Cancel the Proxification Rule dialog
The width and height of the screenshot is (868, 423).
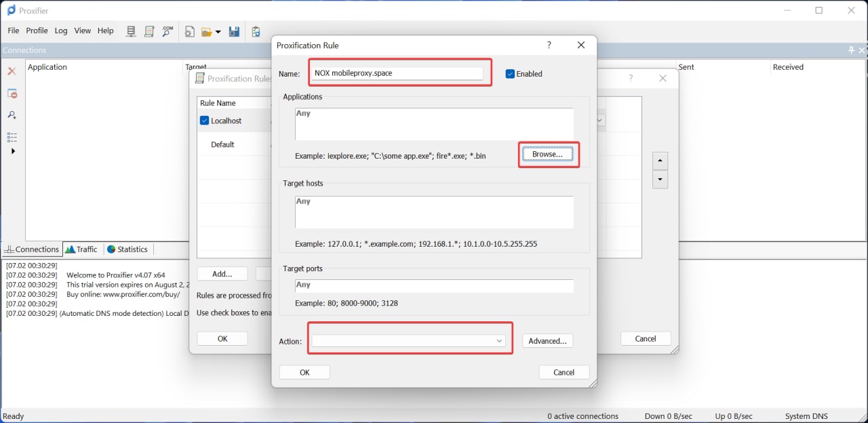[564, 372]
